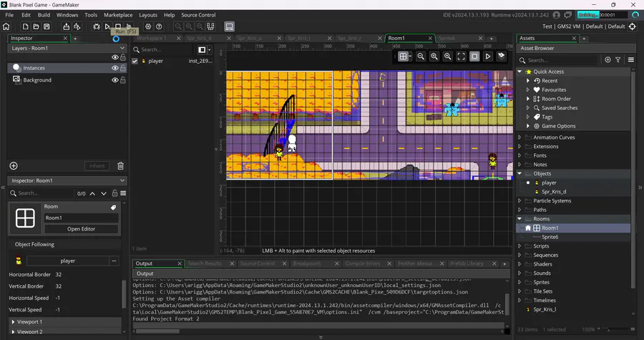
Task: Toggle visibility of the Background layer
Action: click(x=115, y=80)
